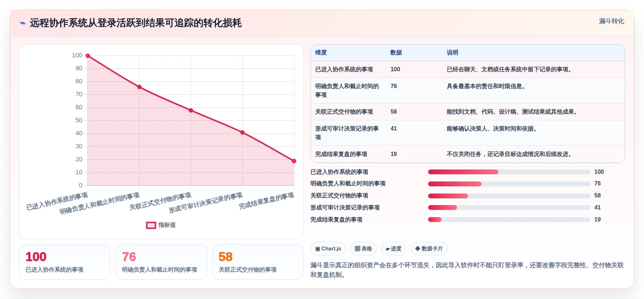Click description 能够确认决策人、决策时间和依据。

pos(492,129)
